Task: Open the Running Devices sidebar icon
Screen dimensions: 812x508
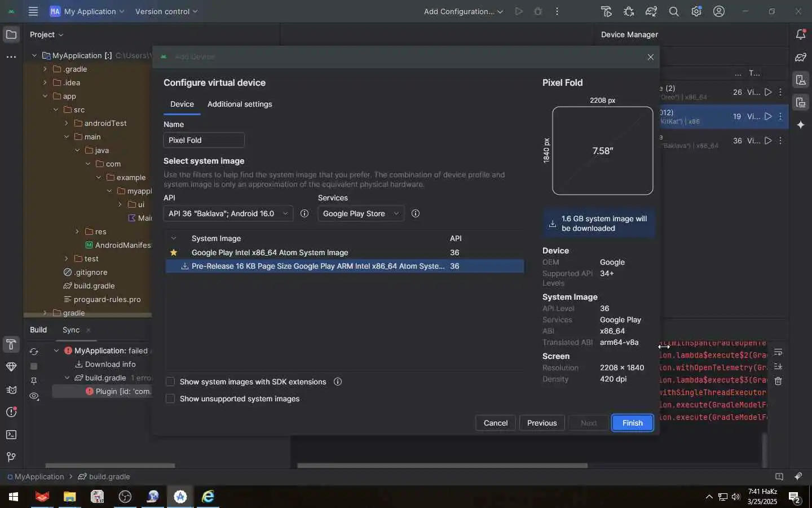Action: pos(801,103)
